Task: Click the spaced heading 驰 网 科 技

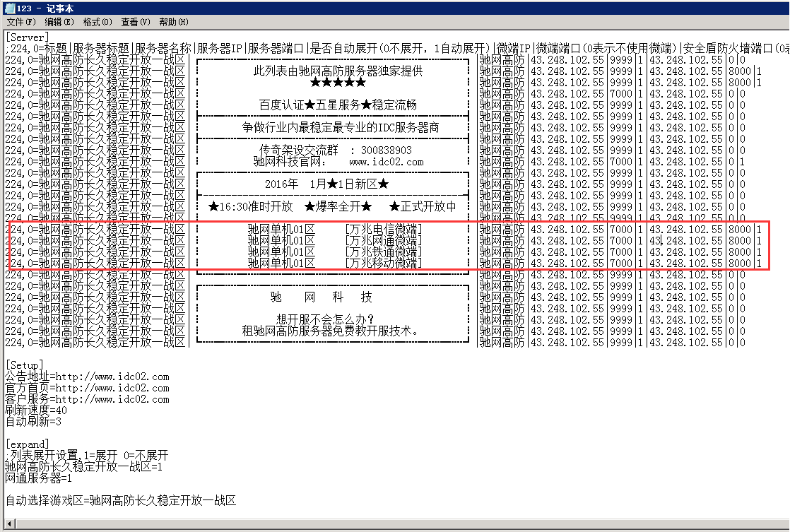Action: coord(321,297)
